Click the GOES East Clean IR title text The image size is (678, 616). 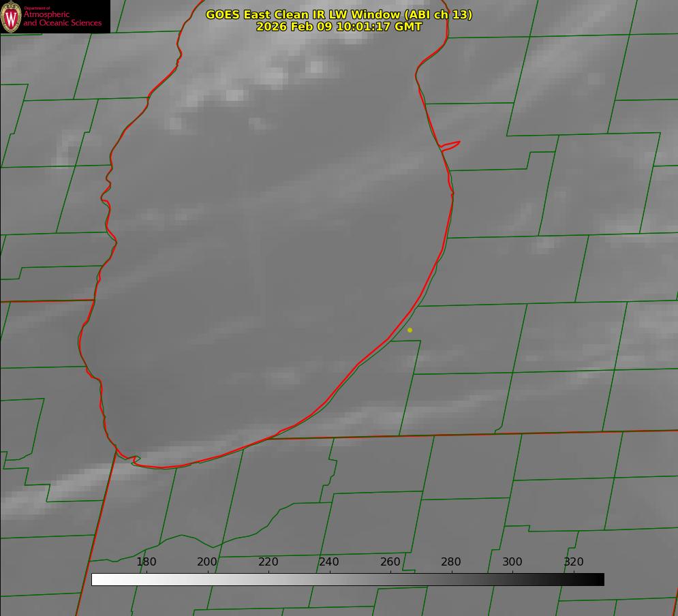(x=339, y=14)
